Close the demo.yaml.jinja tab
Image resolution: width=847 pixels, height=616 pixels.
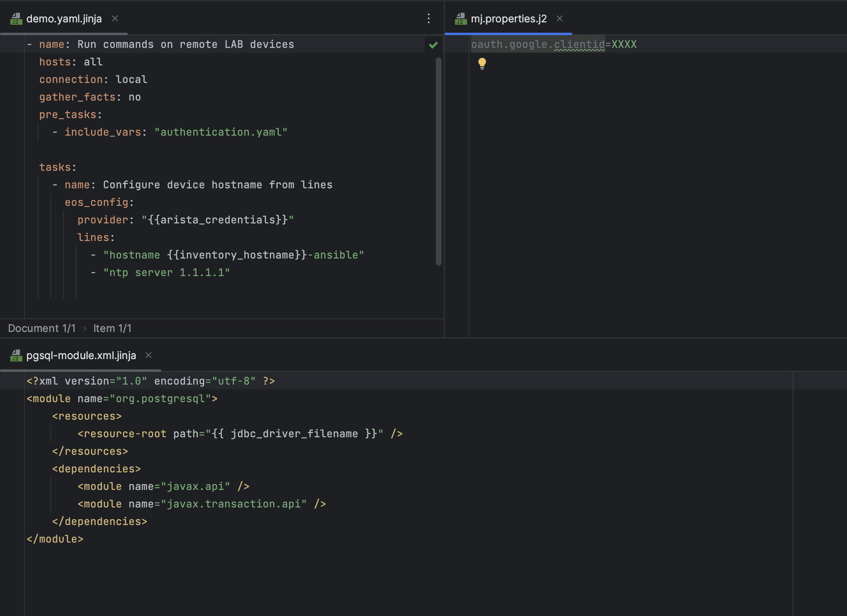coord(115,18)
